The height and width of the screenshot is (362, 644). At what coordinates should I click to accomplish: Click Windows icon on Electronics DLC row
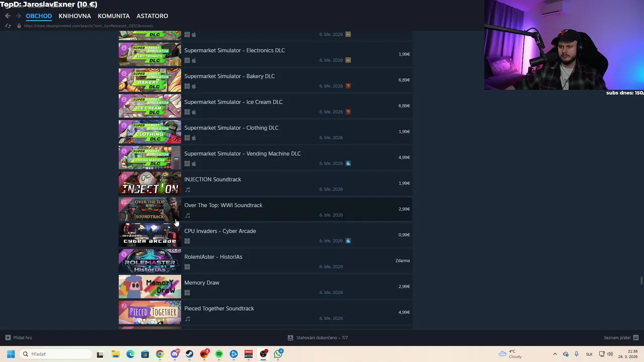tap(187, 60)
